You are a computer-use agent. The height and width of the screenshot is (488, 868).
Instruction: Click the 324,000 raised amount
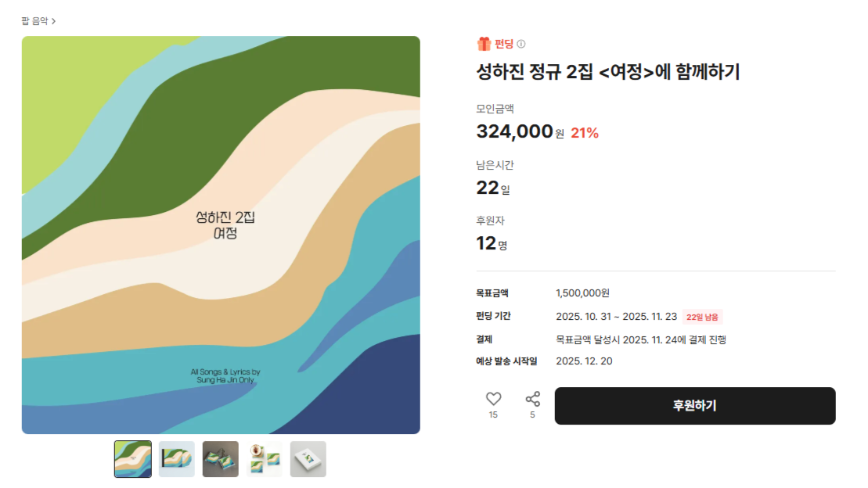[x=514, y=131]
